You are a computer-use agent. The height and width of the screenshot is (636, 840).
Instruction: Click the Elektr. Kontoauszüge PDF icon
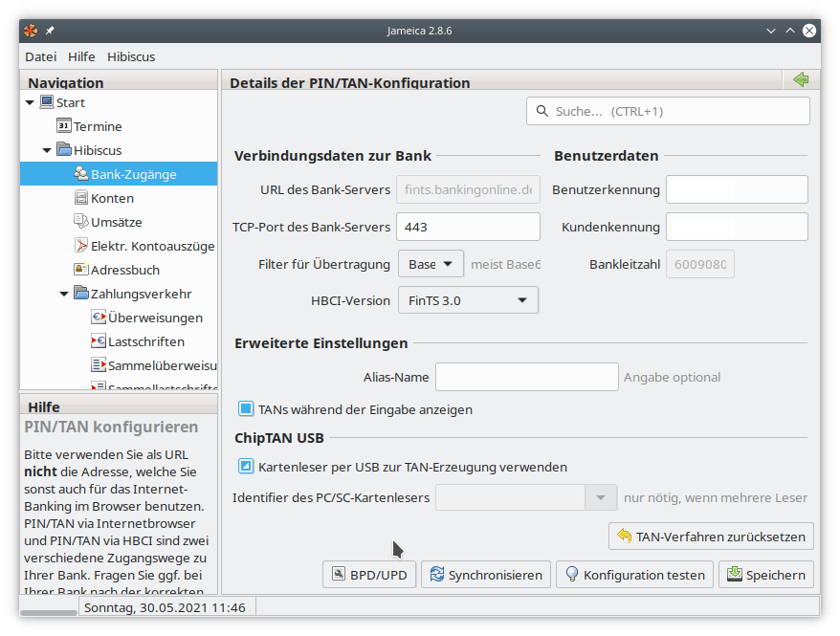(x=81, y=245)
